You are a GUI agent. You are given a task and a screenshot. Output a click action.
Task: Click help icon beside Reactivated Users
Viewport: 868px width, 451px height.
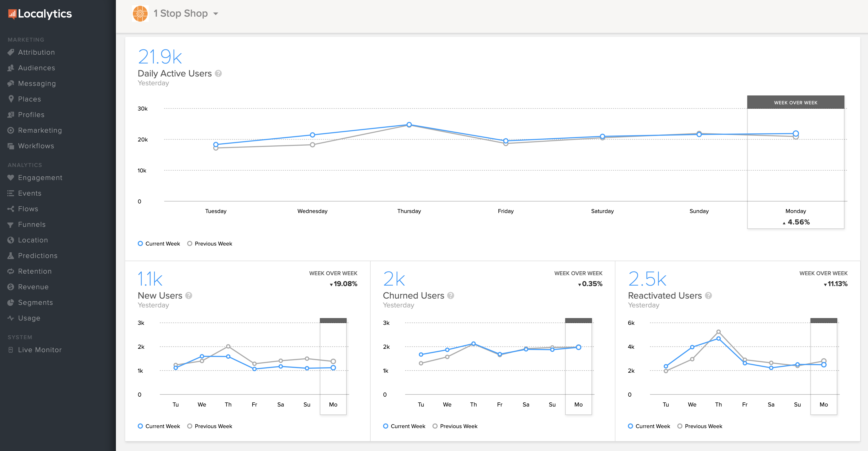[x=708, y=296]
